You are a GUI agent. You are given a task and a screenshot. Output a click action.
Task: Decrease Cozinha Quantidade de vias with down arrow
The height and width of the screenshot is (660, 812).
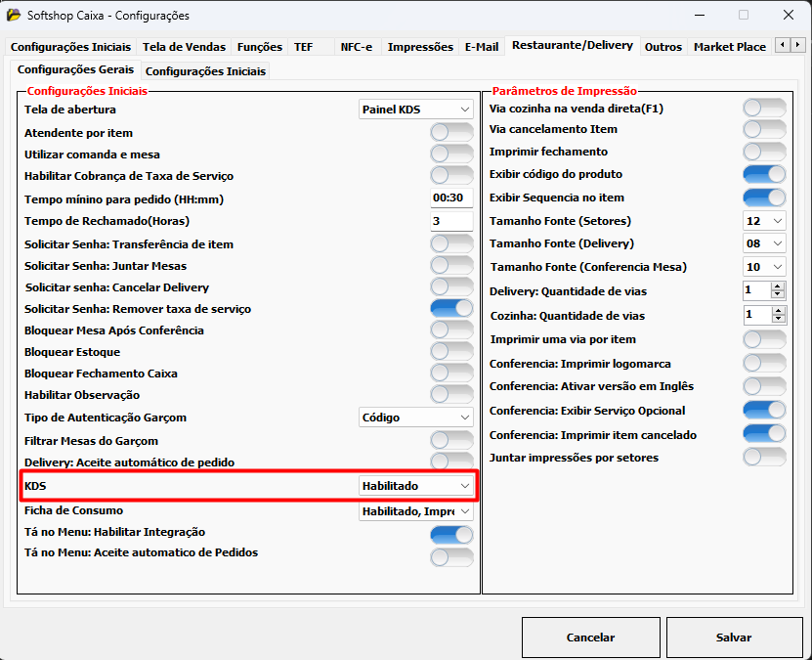coord(778,320)
